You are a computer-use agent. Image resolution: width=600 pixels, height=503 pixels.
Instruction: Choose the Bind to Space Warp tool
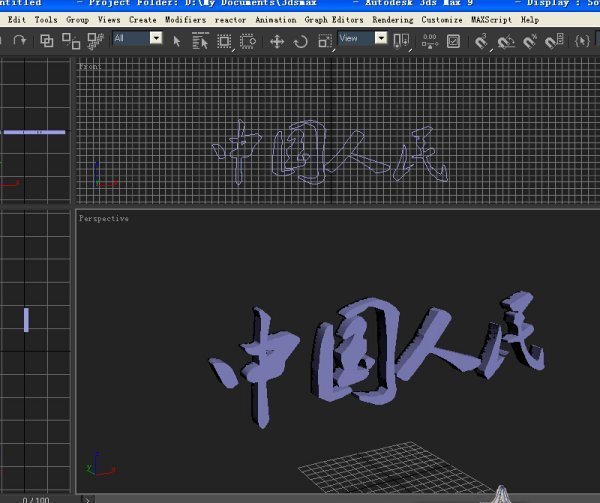coord(96,41)
